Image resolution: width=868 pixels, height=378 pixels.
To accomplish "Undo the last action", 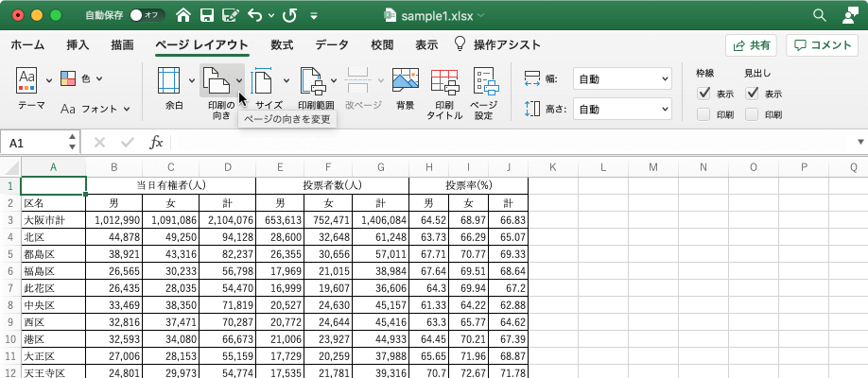I will 255,15.
